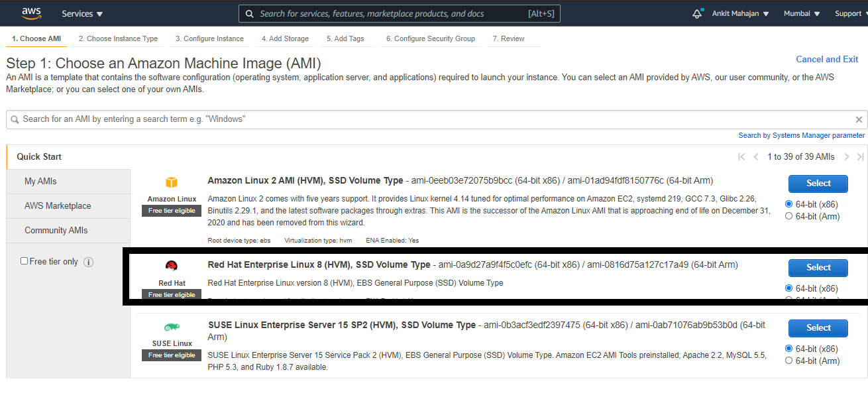Image resolution: width=868 pixels, height=403 pixels.
Task: Go to 5. Add Tags tab
Action: click(345, 39)
